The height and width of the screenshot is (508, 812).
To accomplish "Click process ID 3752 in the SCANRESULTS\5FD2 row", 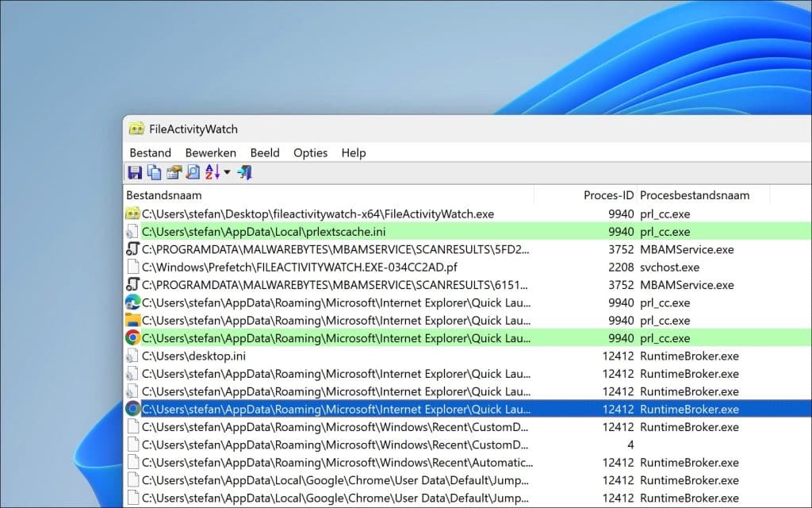I will tap(621, 249).
